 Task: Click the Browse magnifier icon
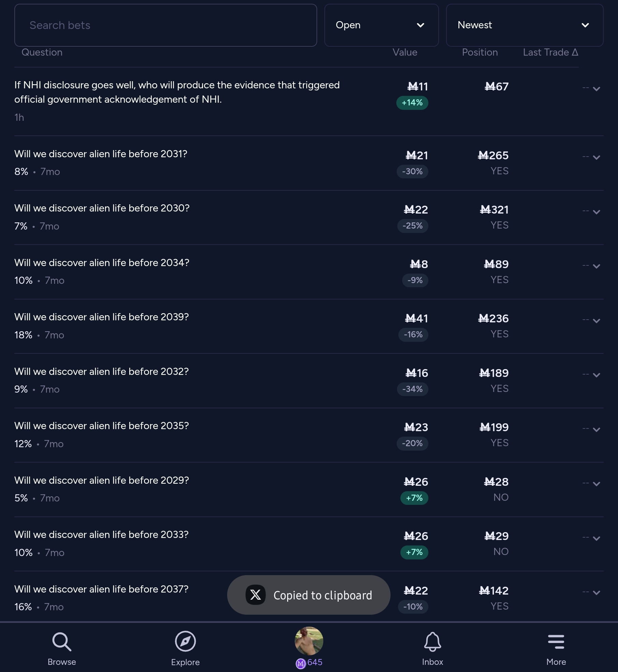62,642
